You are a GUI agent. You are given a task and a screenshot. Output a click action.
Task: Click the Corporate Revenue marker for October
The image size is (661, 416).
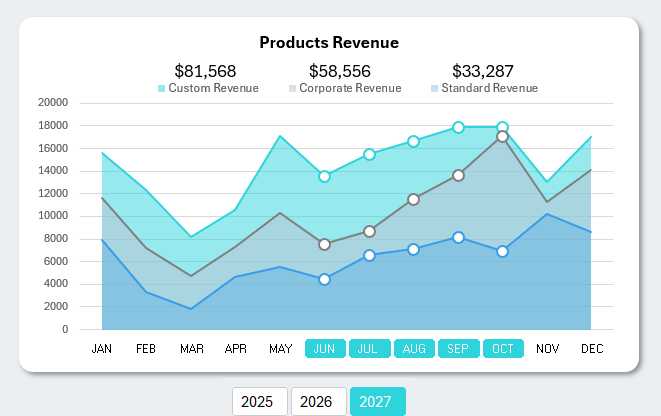coord(503,137)
